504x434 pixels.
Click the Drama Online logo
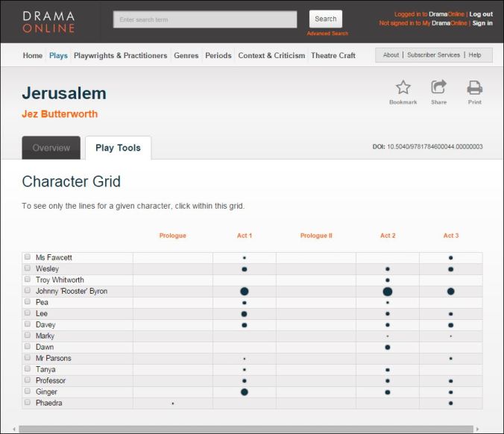49,22
